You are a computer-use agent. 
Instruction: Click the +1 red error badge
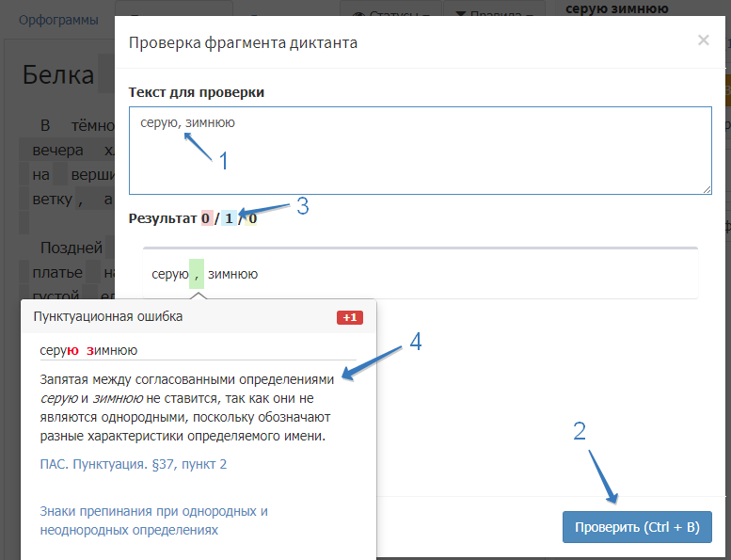coord(349,317)
